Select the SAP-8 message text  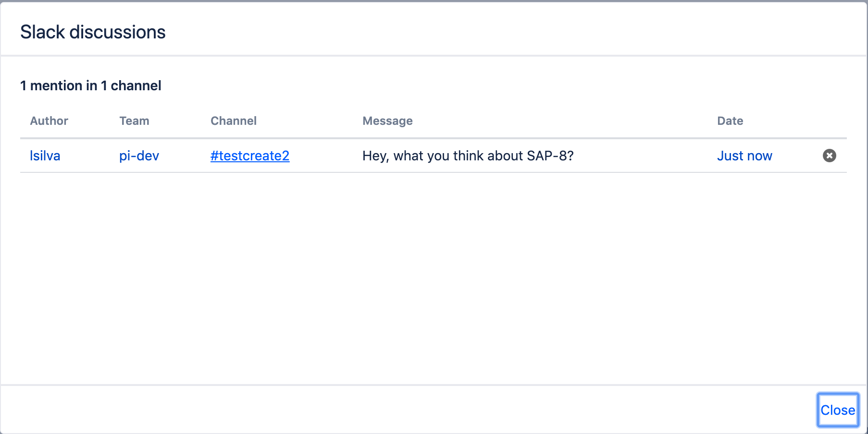pos(468,156)
